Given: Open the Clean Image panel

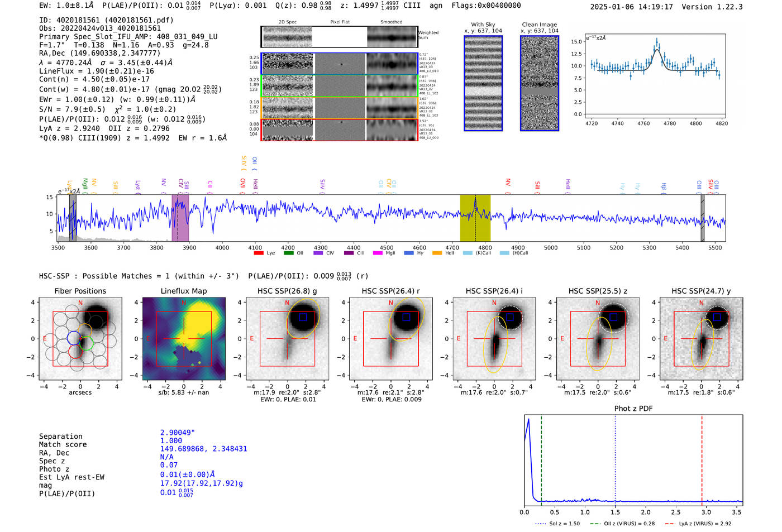Looking at the screenshot, I should tap(540, 83).
